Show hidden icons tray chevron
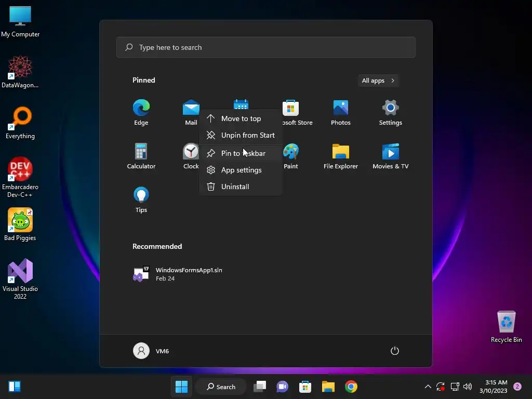This screenshot has width=532, height=399. click(428, 387)
